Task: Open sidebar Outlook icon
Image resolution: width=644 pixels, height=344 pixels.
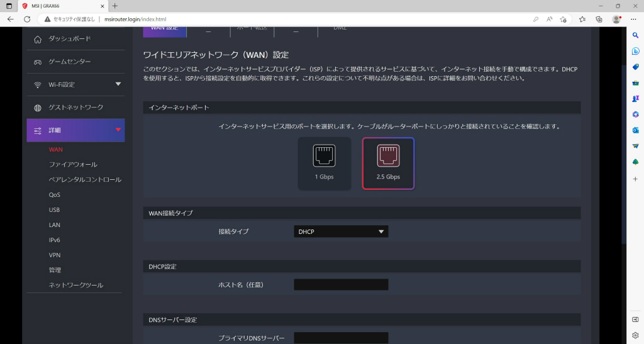Action: click(635, 130)
